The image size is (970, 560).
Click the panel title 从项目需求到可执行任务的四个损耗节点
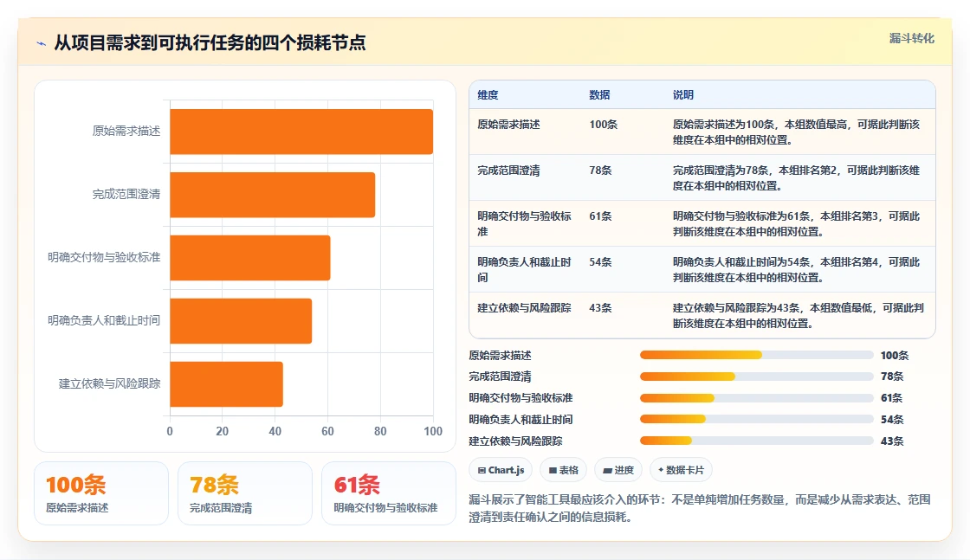coord(210,42)
